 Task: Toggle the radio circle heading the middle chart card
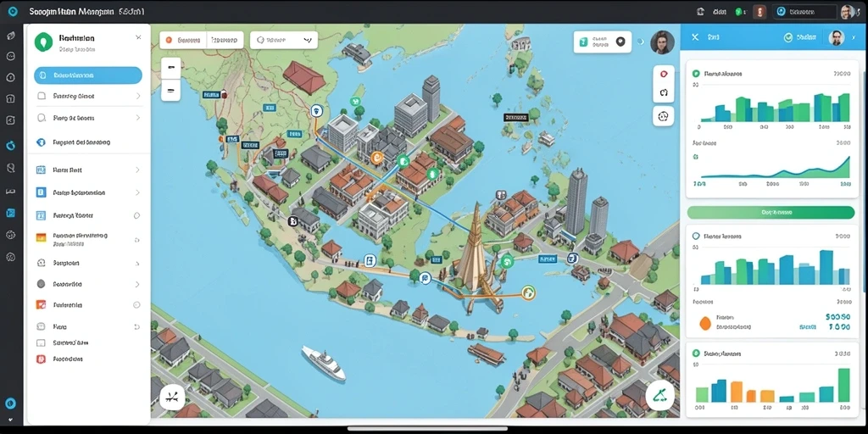[x=696, y=236]
